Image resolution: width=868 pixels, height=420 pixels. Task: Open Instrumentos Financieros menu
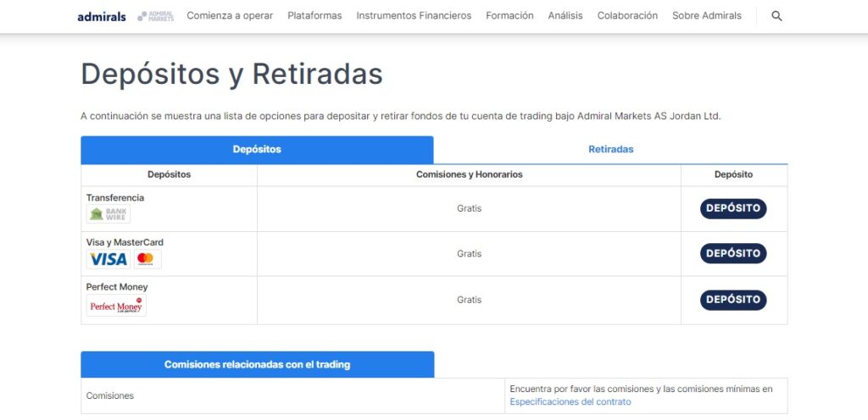[x=414, y=16]
